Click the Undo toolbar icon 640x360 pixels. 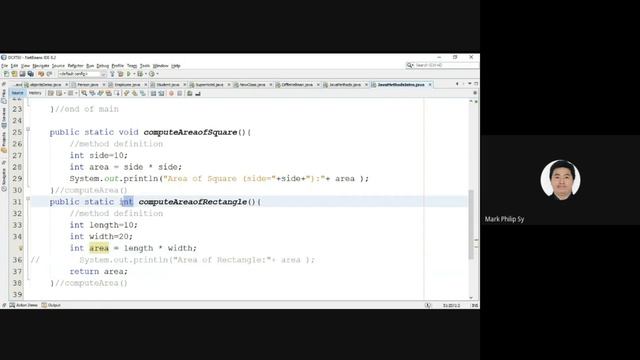(41, 74)
